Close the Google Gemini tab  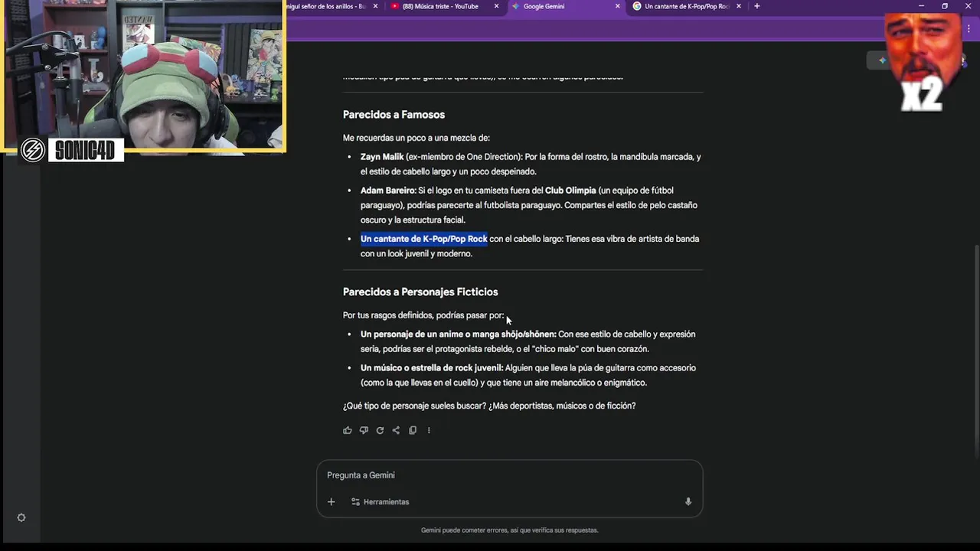pos(618,6)
